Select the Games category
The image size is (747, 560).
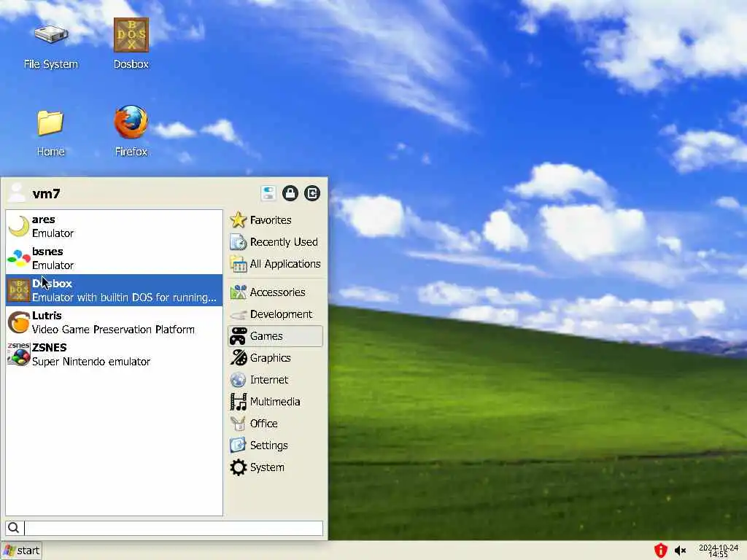pyautogui.click(x=275, y=335)
